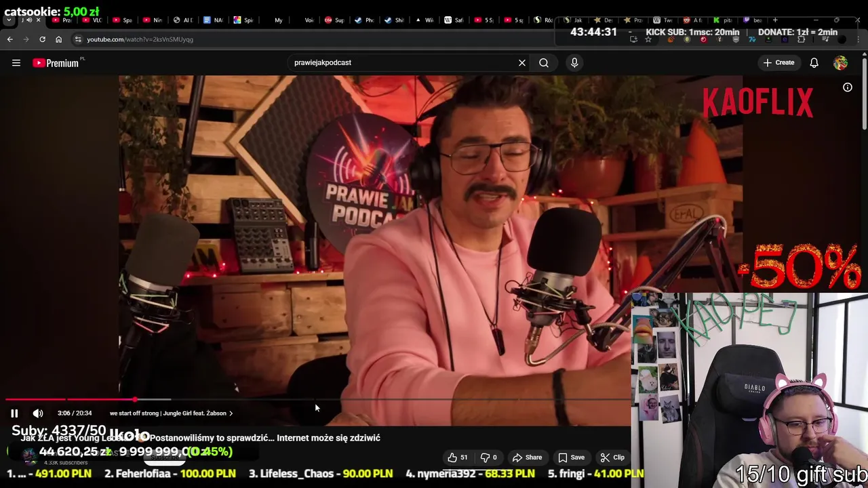This screenshot has width=868, height=488.
Task: Click the Share button
Action: point(527,457)
